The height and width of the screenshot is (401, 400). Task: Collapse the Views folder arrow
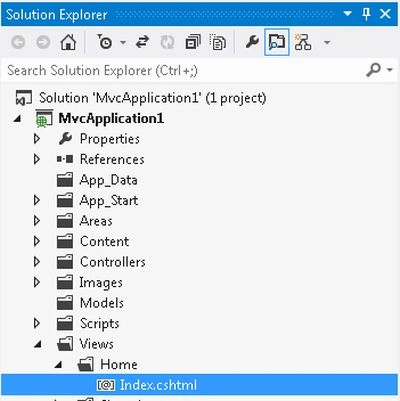(x=38, y=344)
